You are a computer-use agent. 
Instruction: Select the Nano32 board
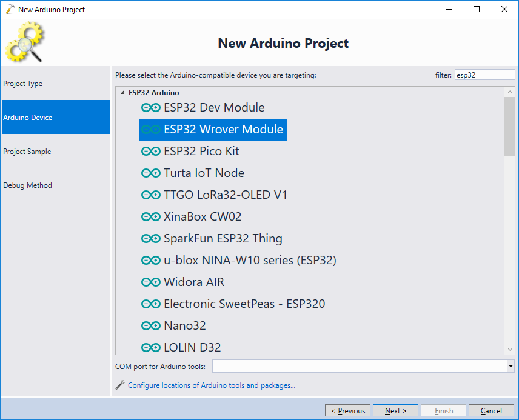coord(185,325)
